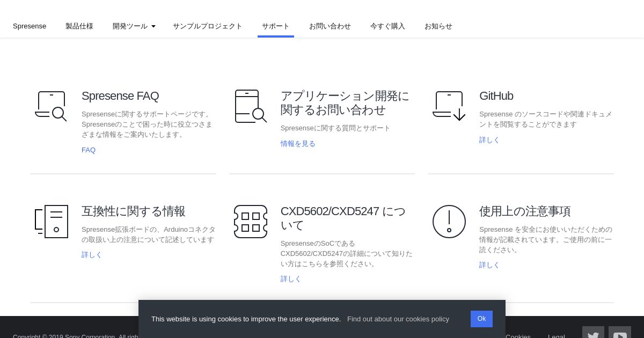Click 詳しく under CXD5602/CXD5247 について

291,279
